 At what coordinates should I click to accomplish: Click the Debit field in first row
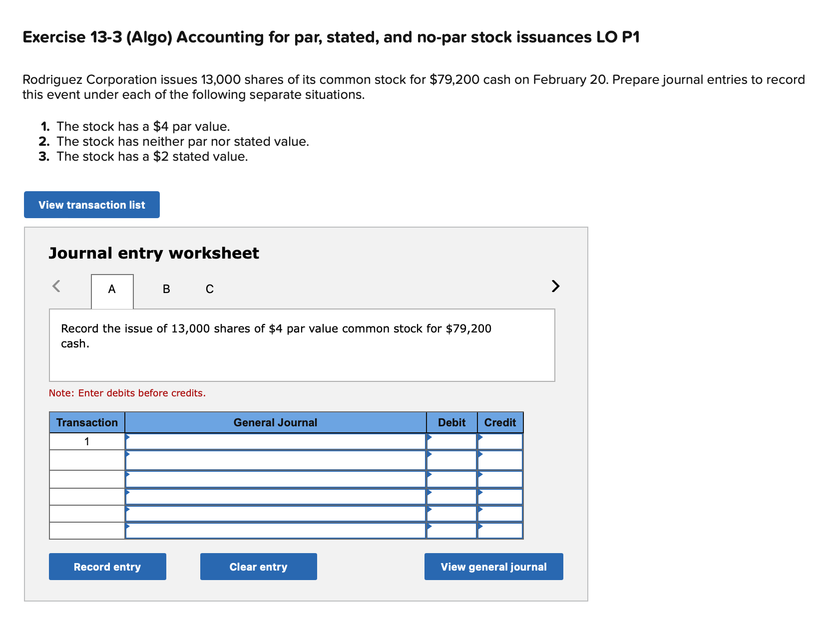pyautogui.click(x=452, y=441)
